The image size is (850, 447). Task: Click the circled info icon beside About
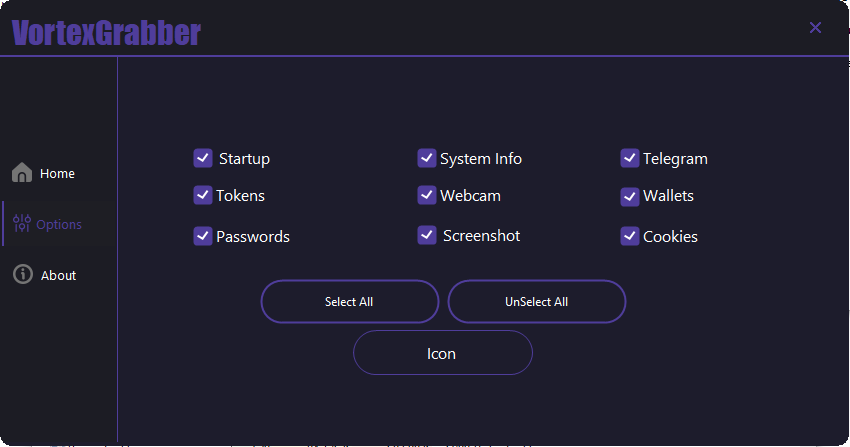point(23,274)
